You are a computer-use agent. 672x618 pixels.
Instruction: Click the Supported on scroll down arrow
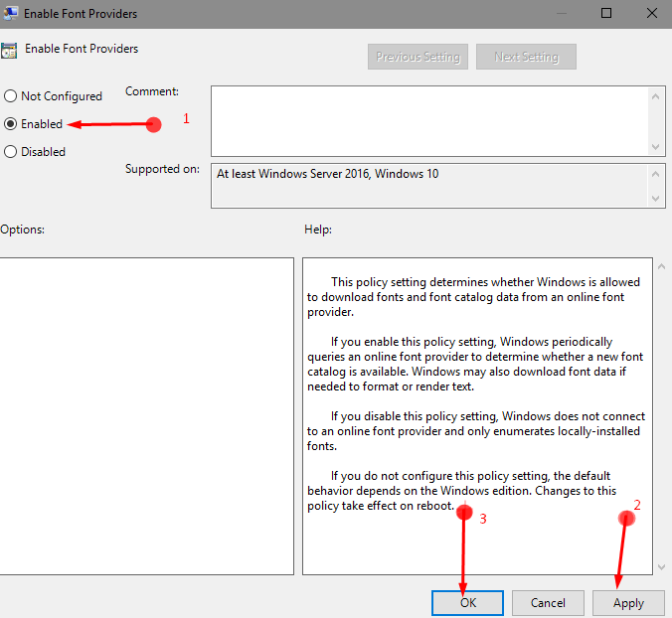[x=655, y=199]
